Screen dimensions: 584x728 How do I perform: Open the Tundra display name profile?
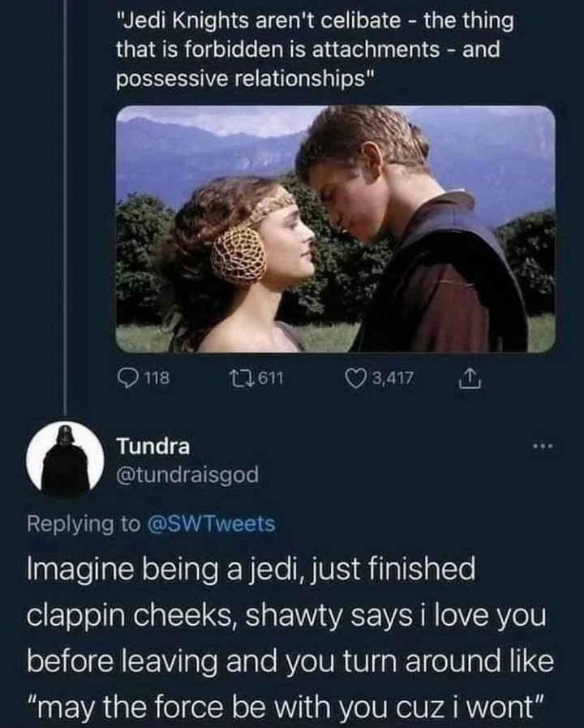153,446
